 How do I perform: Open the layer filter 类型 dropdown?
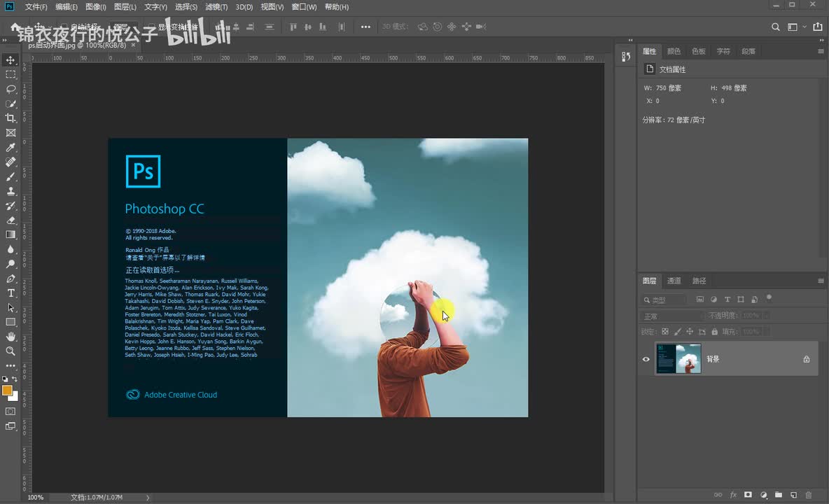pos(664,300)
